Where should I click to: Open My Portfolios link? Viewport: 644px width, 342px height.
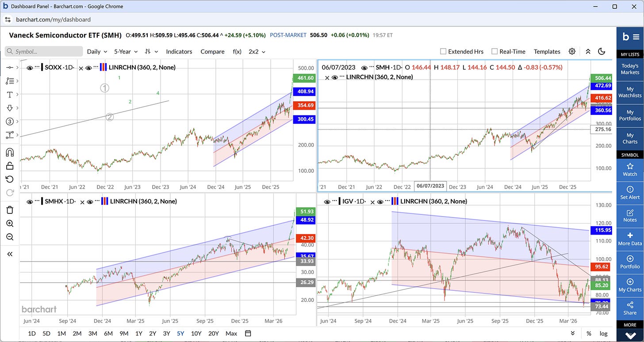click(x=630, y=115)
